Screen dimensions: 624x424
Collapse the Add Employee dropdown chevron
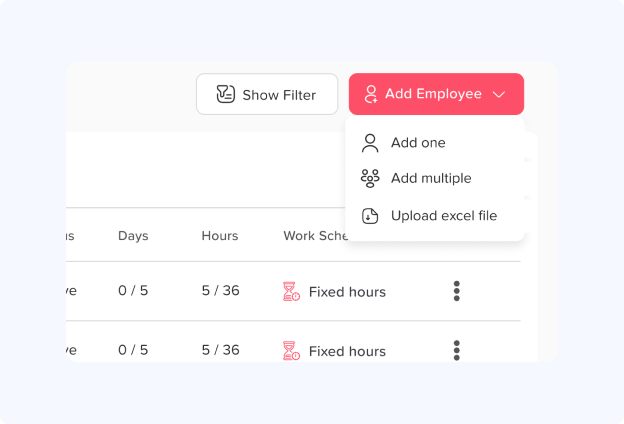499,95
